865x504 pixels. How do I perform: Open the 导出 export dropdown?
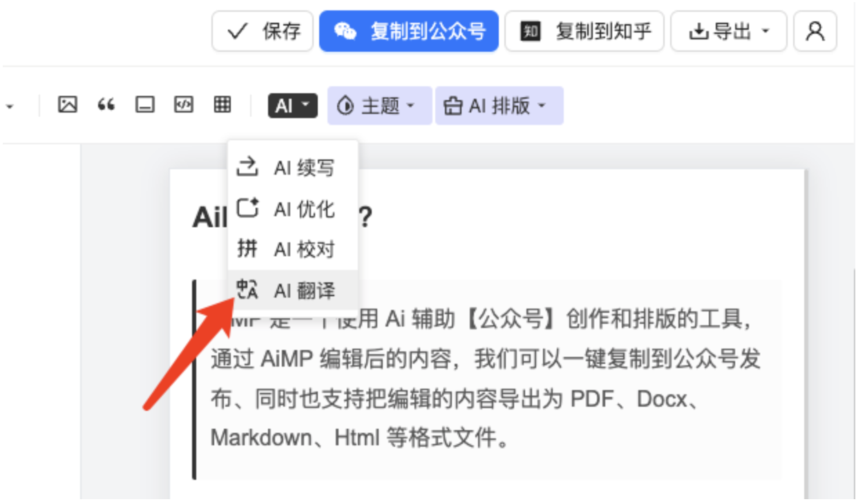728,31
